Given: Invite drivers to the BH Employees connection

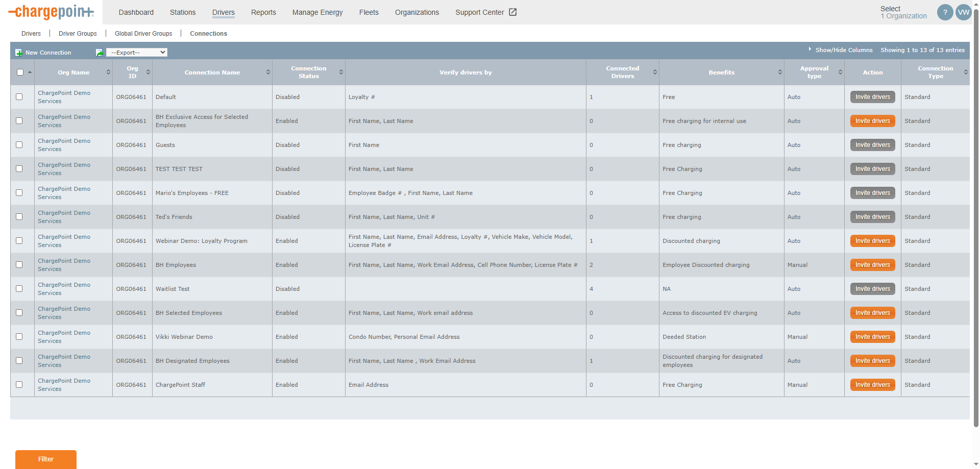Looking at the screenshot, I should (873, 265).
